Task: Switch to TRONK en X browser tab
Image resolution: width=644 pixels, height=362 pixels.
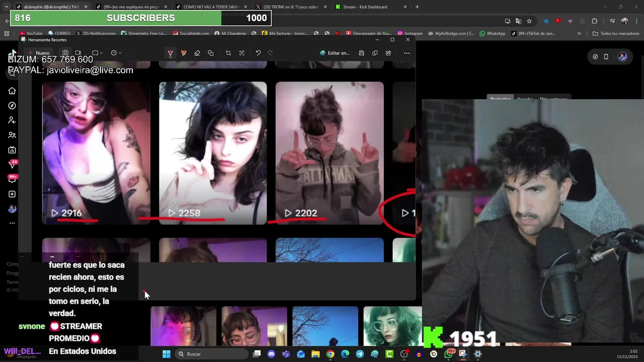Action: click(x=290, y=7)
